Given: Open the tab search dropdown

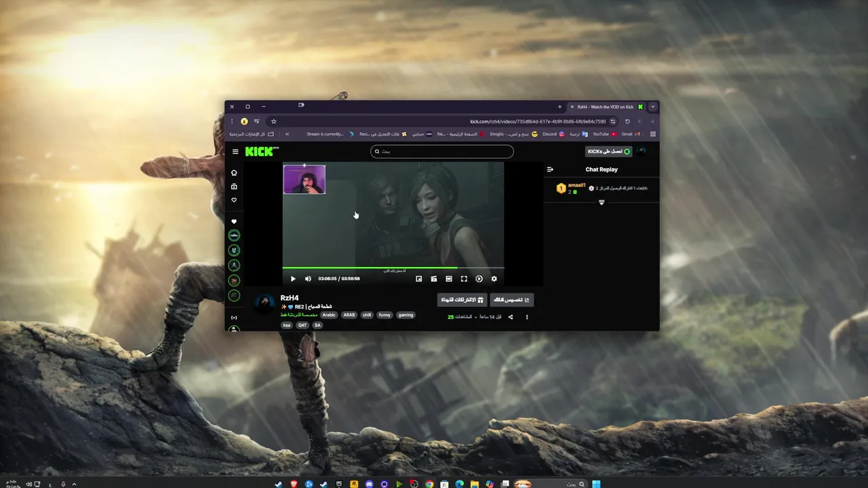Looking at the screenshot, I should 653,106.
